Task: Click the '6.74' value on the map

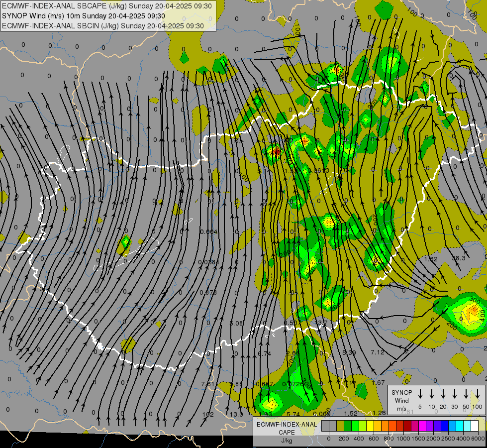Action: pos(264,353)
